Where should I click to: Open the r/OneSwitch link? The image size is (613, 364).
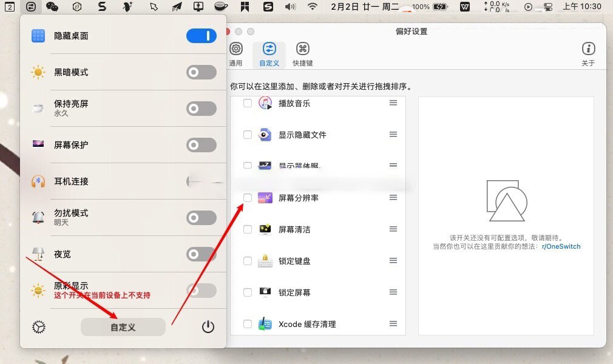tap(561, 246)
